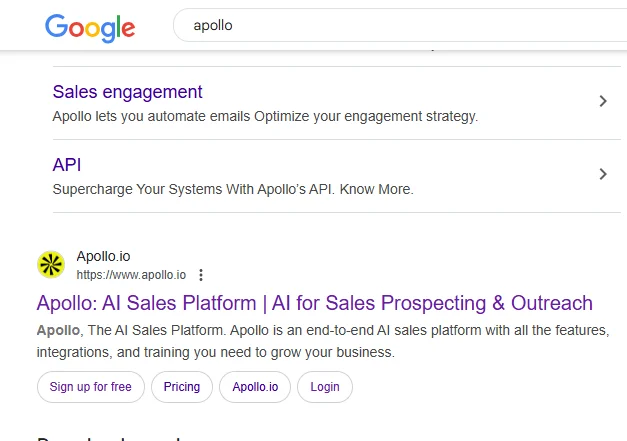This screenshot has width=627, height=441.
Task: Click the partially visible heading at the bottom
Action: [108, 436]
